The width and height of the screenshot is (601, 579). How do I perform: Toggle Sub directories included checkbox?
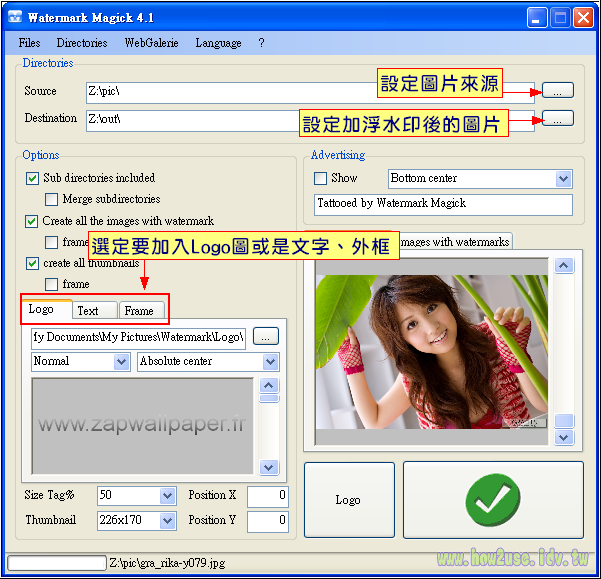pos(32,179)
